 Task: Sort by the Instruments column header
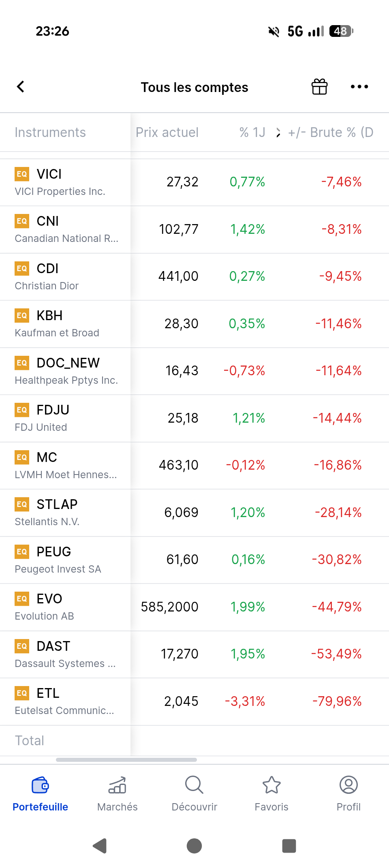coord(50,133)
